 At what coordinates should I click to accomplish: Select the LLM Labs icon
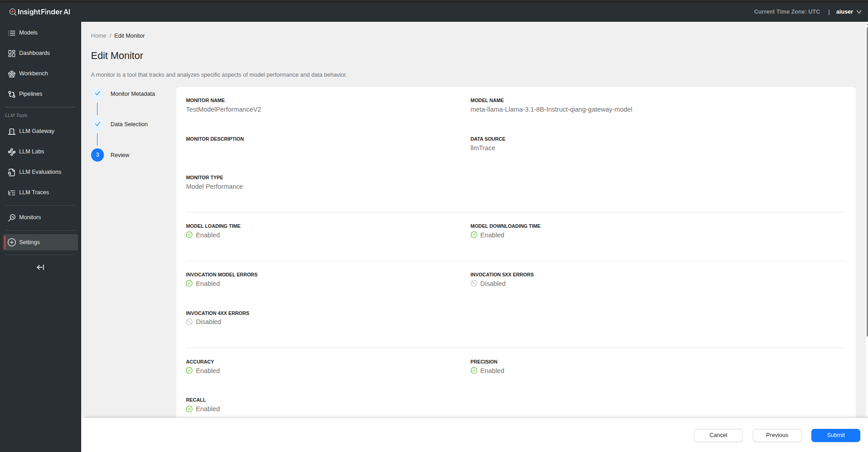click(x=12, y=152)
